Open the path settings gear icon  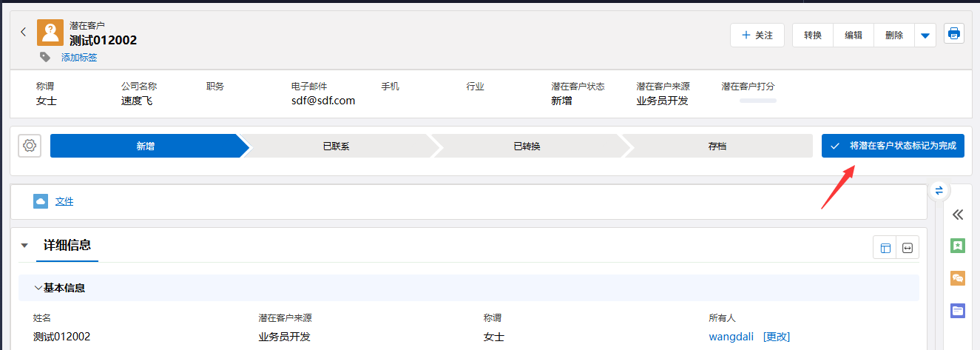(30, 146)
